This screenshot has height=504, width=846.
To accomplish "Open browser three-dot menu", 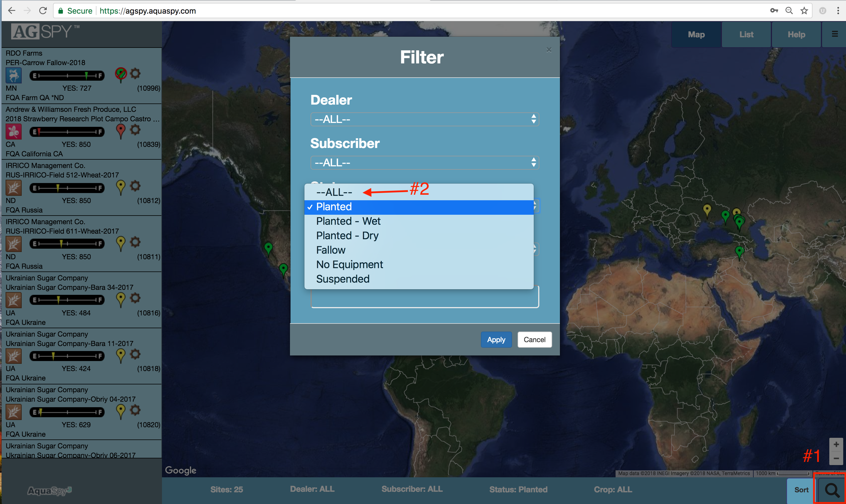I will click(838, 11).
